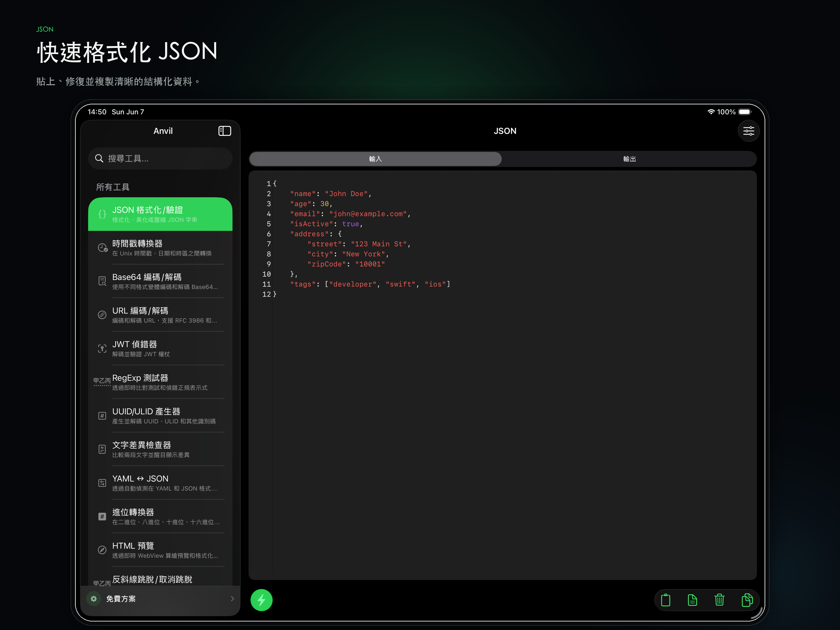Open Base64 編碼/解碼 tool
The image size is (840, 630).
tap(160, 281)
